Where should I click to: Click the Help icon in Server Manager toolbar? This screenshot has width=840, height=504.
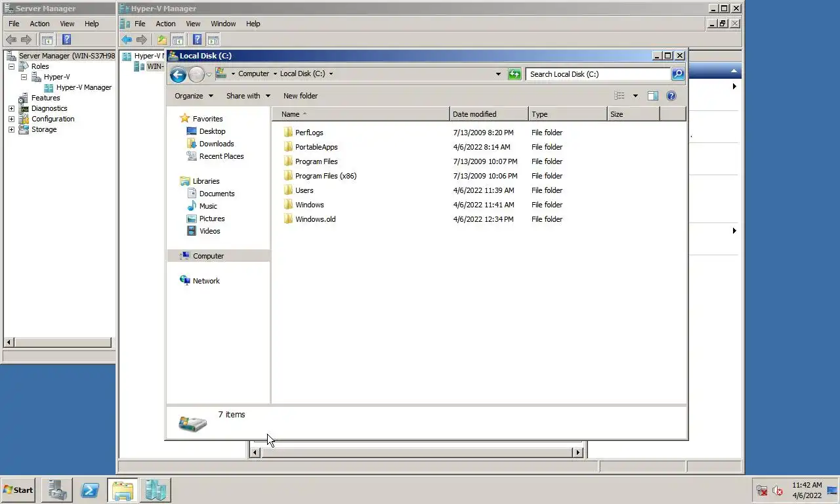[x=66, y=40]
